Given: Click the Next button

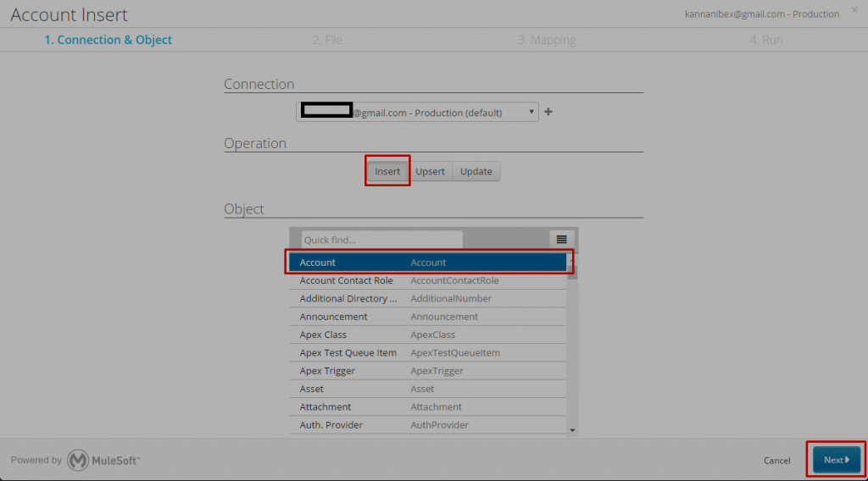Looking at the screenshot, I should 837,460.
